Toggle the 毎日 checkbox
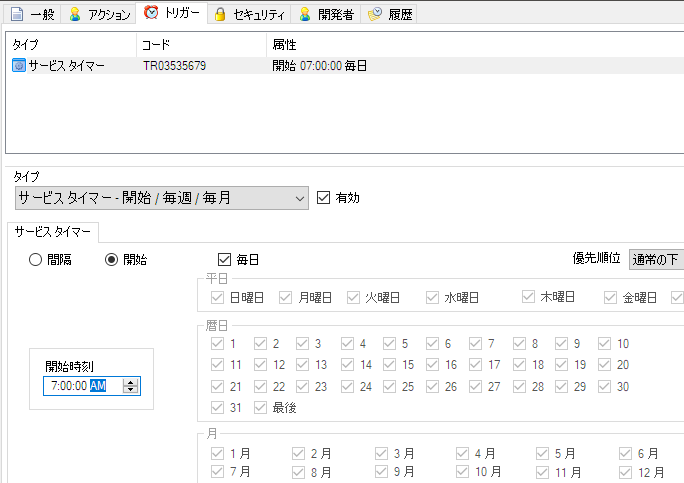The image size is (684, 483). tap(224, 260)
